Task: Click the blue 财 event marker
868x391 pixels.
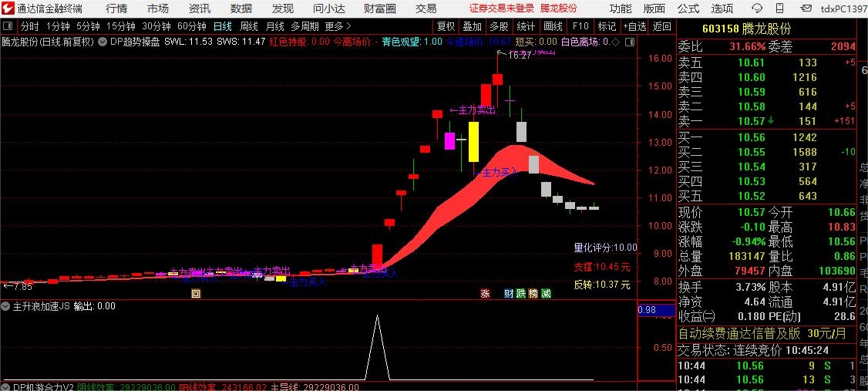Action: tap(509, 294)
